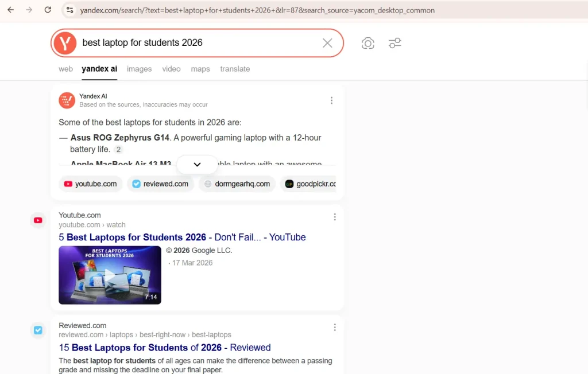Click the Yandex AI avatar icon

click(x=67, y=100)
